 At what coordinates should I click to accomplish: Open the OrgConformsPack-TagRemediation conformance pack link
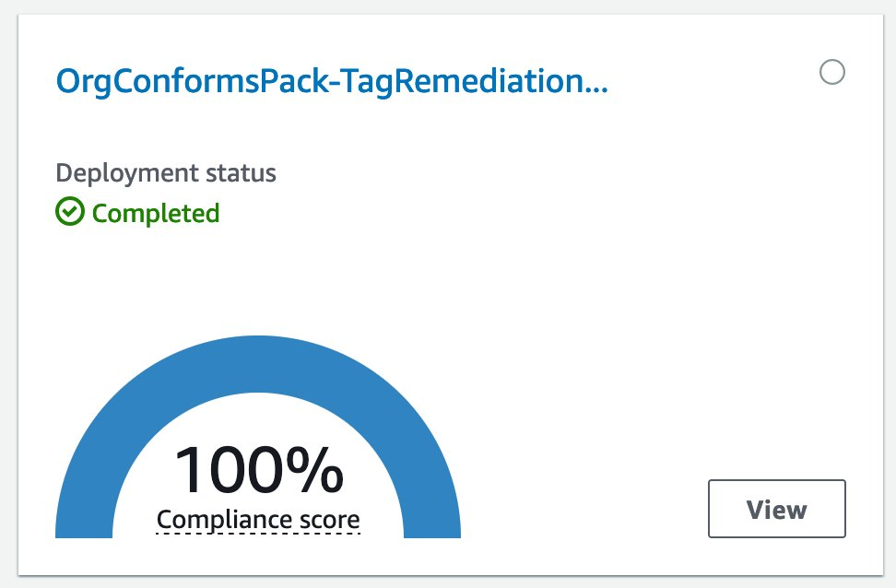click(332, 81)
